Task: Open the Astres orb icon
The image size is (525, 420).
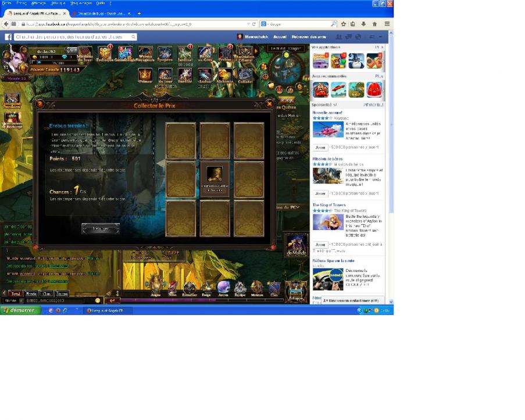Action: pos(224,288)
